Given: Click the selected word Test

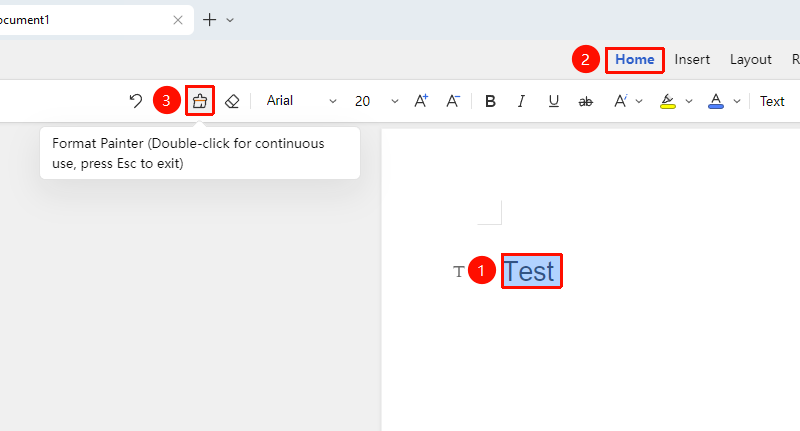Looking at the screenshot, I should (x=531, y=271).
